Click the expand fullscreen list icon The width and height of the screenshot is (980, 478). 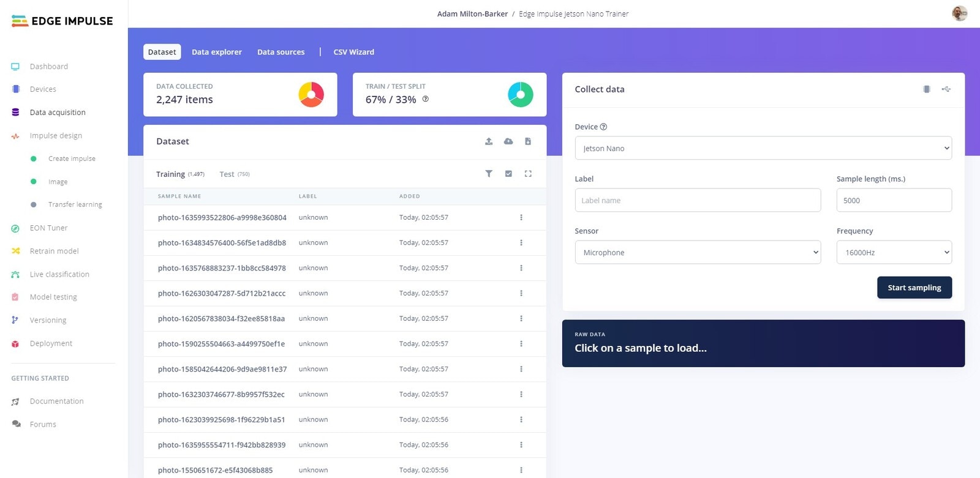(x=528, y=174)
